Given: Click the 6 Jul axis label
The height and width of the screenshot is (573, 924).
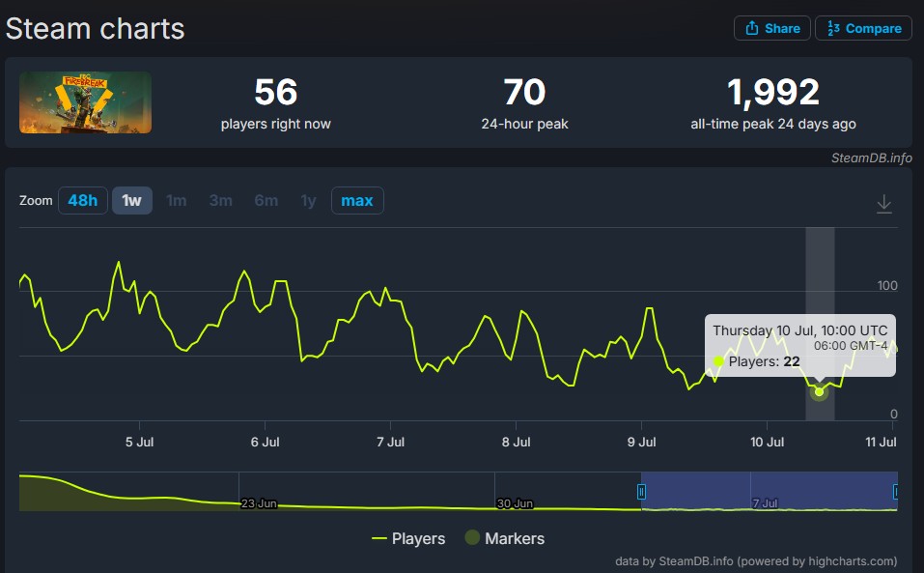Looking at the screenshot, I should [266, 443].
